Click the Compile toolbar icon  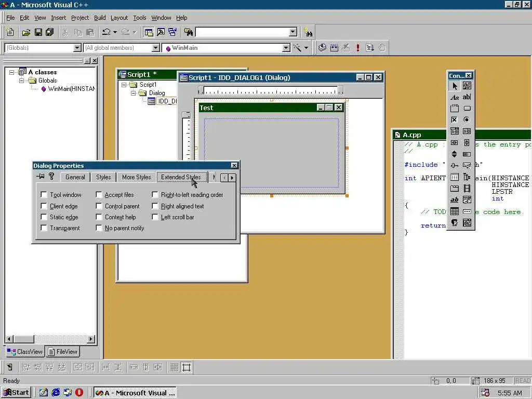[x=322, y=48]
